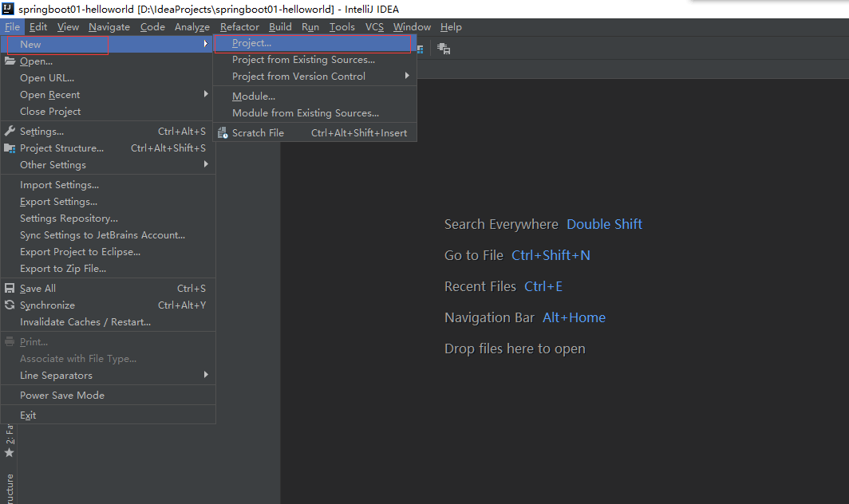The image size is (849, 504).
Task: Click the Save All disk icon
Action: coord(10,288)
